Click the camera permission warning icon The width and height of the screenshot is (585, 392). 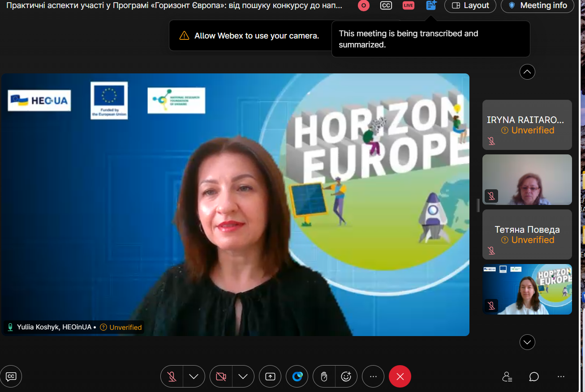184,36
